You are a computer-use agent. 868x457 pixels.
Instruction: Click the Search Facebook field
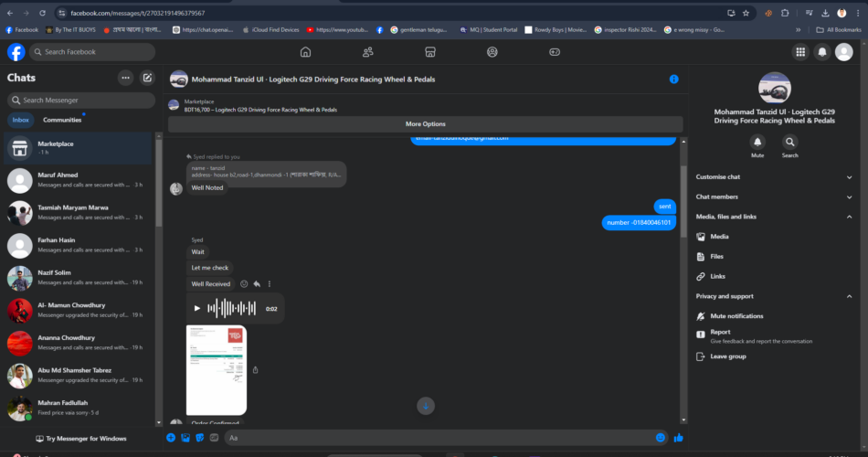92,52
